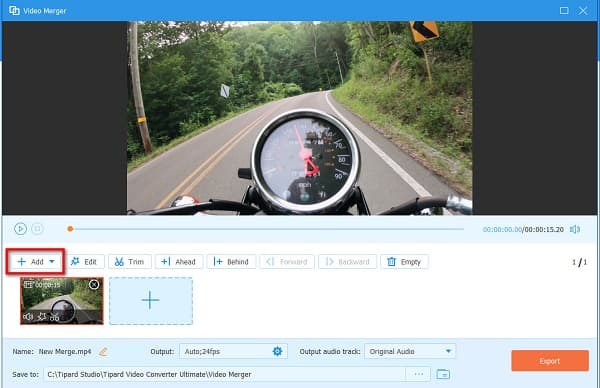Remove the clip using its X icon
Image resolution: width=600 pixels, height=388 pixels.
point(94,284)
